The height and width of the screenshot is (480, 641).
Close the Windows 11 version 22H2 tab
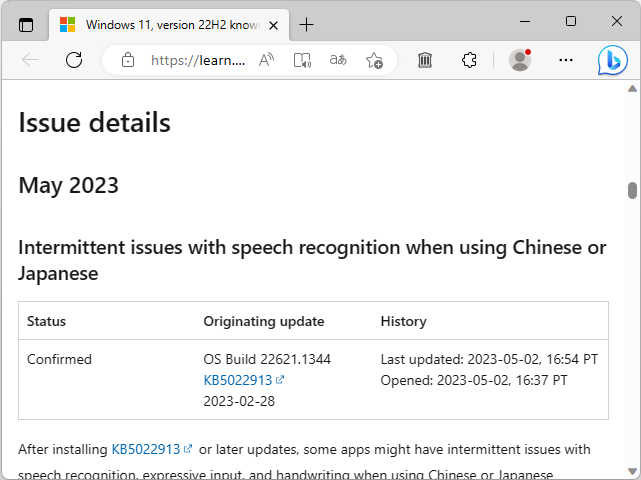tap(273, 25)
